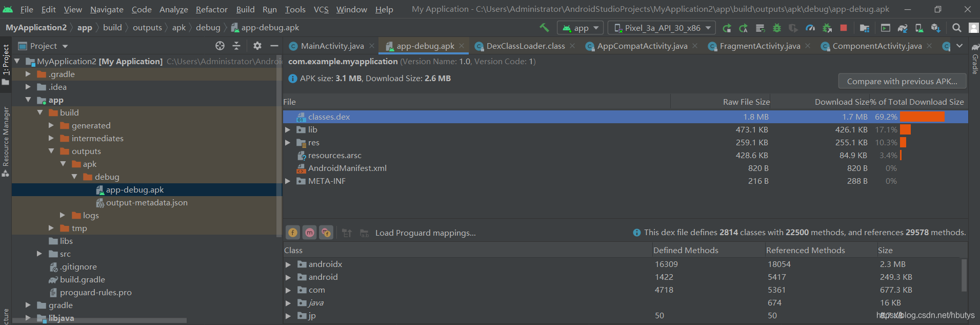Click the Run Anything terminal-window icon
980x325 pixels.
(x=886, y=28)
